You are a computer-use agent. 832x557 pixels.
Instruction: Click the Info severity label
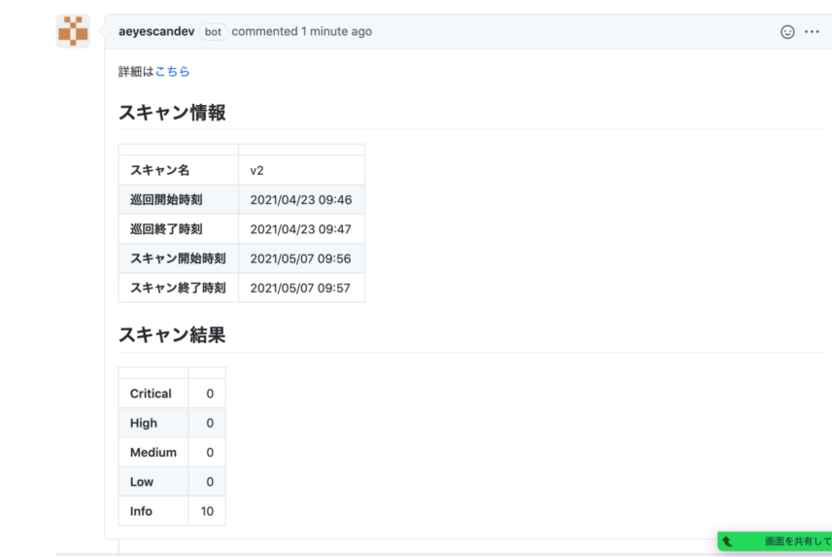tap(141, 511)
